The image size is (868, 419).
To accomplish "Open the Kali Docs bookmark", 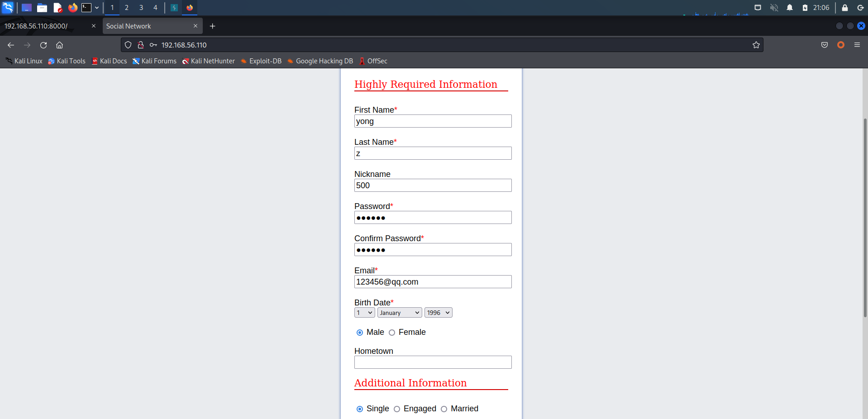I will pos(109,61).
